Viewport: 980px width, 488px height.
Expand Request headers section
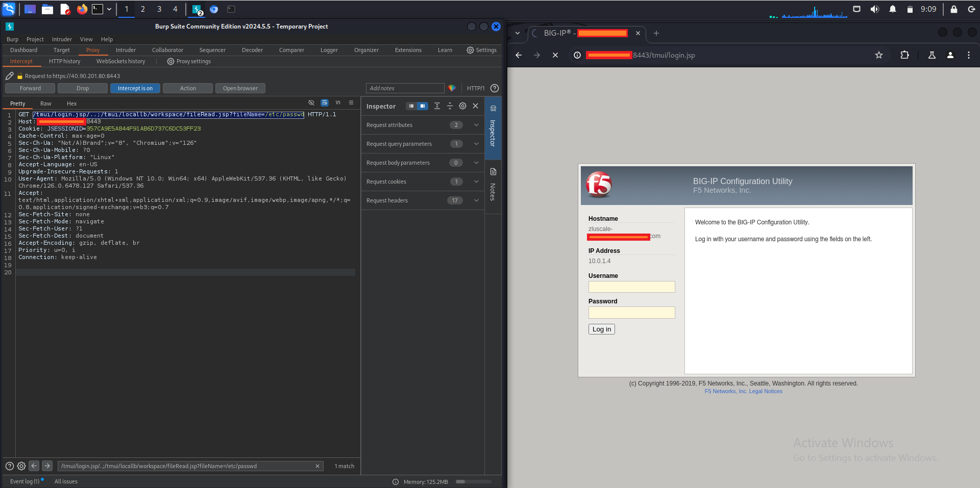[x=423, y=200]
